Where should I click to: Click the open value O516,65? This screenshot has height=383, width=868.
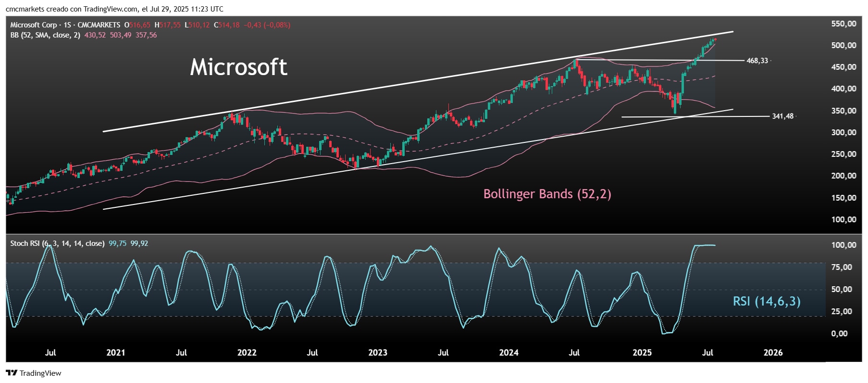pyautogui.click(x=137, y=25)
